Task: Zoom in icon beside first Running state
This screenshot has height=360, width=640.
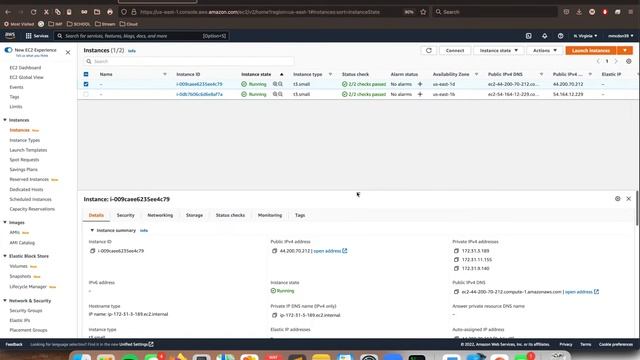Action: [275, 84]
